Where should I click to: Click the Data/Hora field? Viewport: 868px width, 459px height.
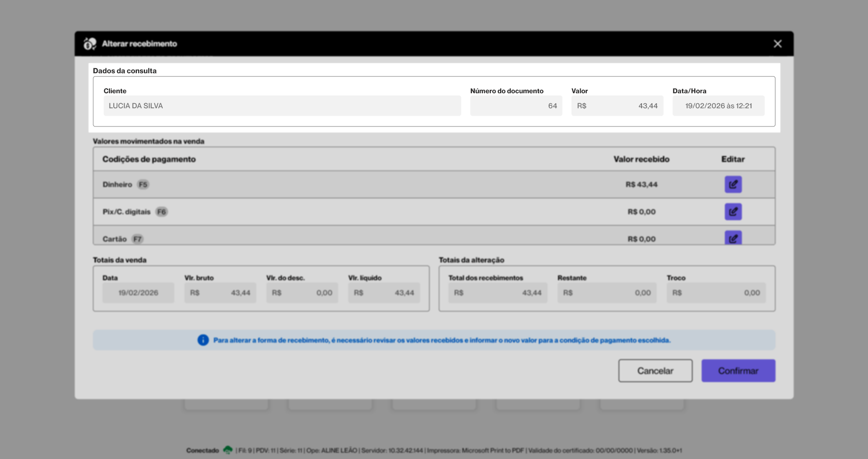point(718,106)
